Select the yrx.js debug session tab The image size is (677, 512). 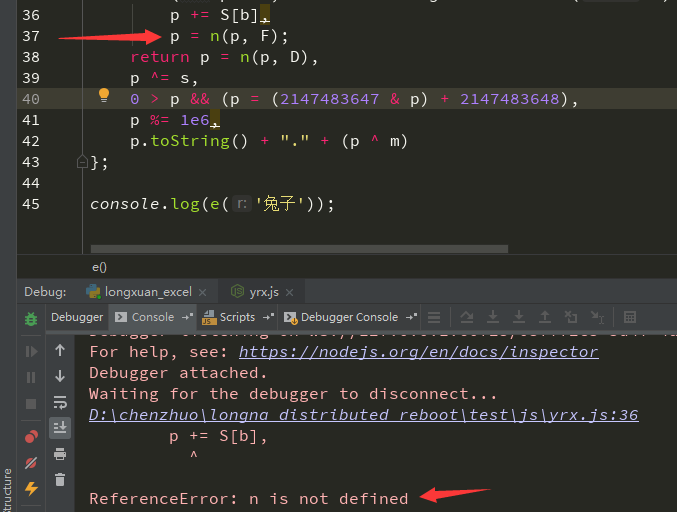click(x=262, y=292)
